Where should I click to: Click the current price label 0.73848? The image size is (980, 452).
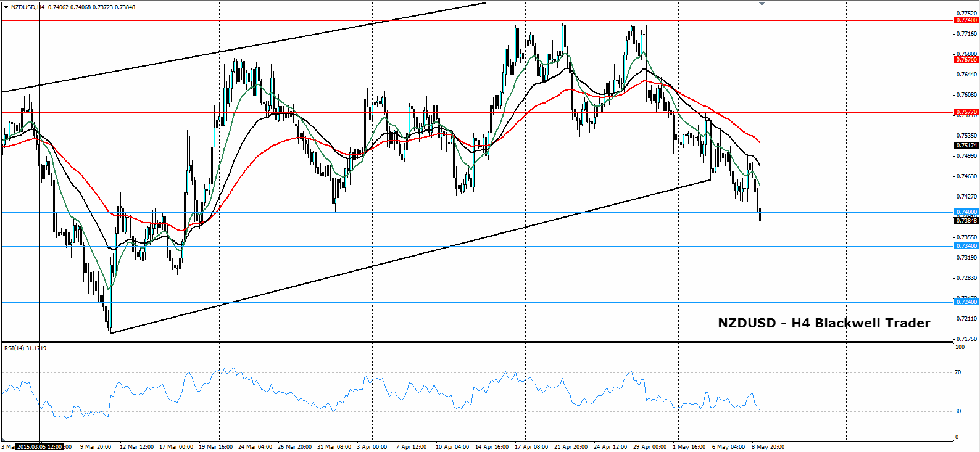point(966,221)
